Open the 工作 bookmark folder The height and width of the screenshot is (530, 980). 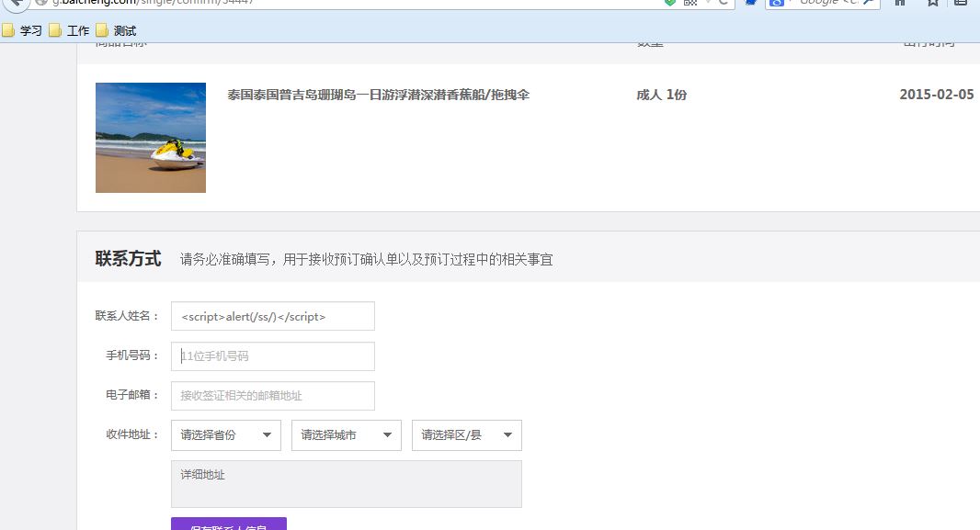click(69, 30)
